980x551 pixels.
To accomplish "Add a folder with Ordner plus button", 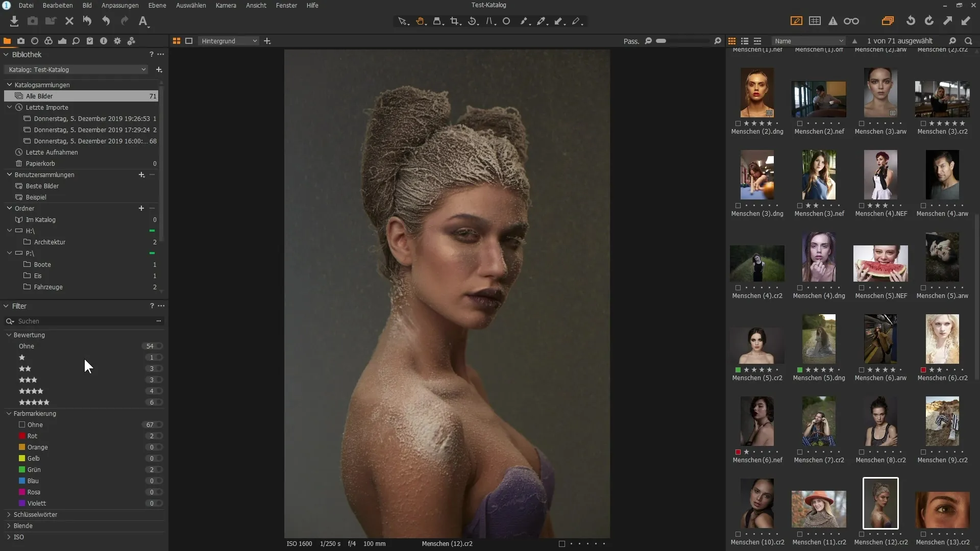I will tap(141, 208).
